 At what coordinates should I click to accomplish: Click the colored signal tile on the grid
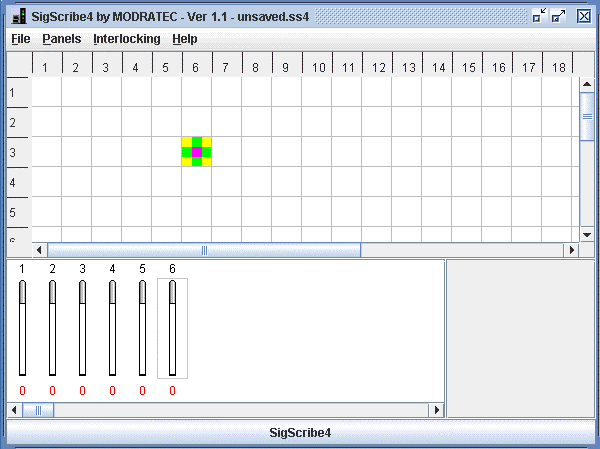[196, 152]
